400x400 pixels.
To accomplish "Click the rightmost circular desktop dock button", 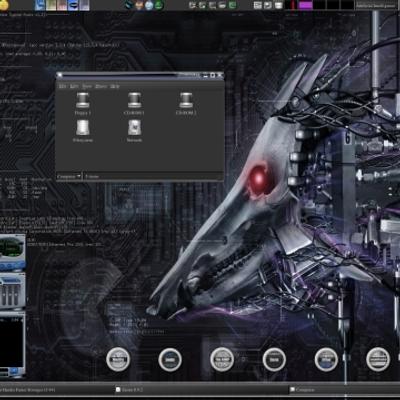I will [x=378, y=359].
